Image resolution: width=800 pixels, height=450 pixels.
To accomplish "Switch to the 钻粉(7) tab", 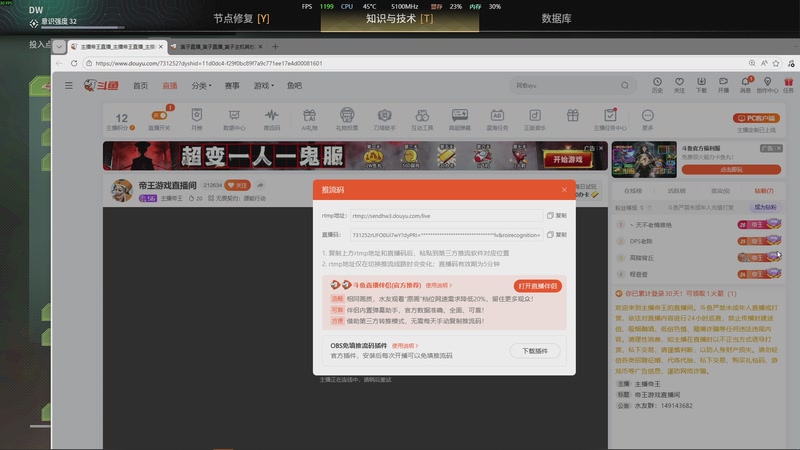I will pyautogui.click(x=764, y=191).
